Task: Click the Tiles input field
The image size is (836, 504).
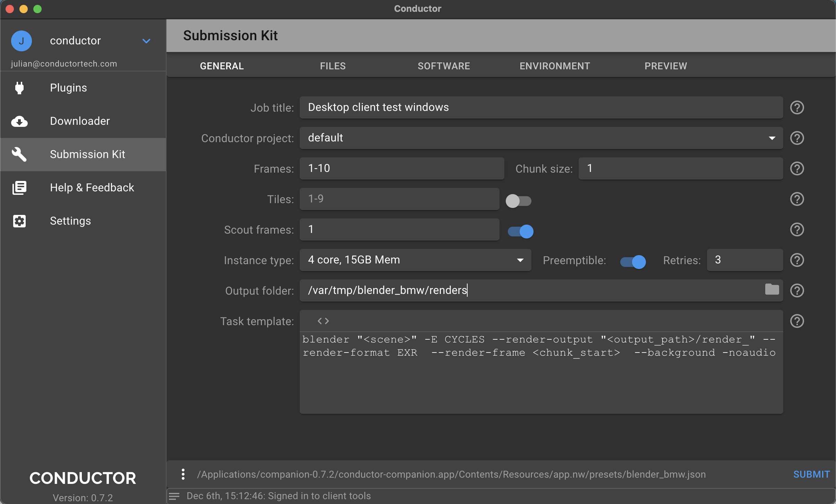Action: pos(400,199)
